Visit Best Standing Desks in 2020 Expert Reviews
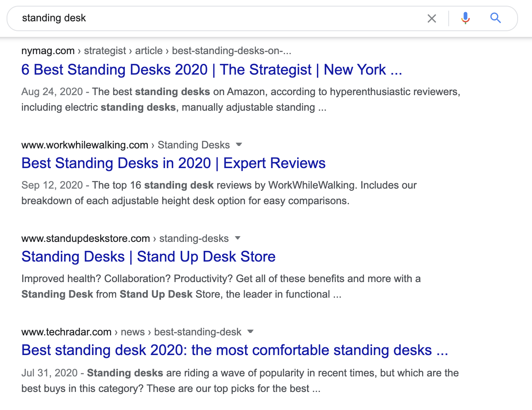Image resolution: width=532 pixels, height=410 pixels. click(x=173, y=163)
